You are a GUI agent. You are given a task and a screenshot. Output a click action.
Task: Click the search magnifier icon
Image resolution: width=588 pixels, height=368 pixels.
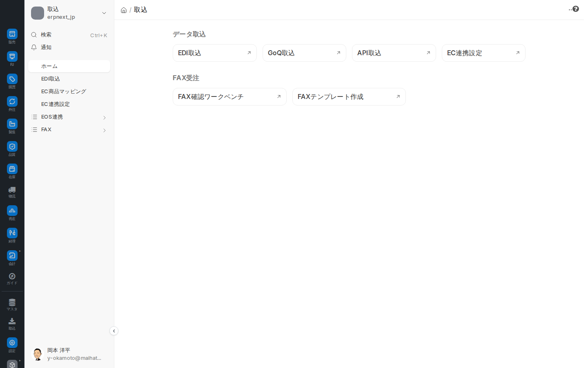(34, 35)
